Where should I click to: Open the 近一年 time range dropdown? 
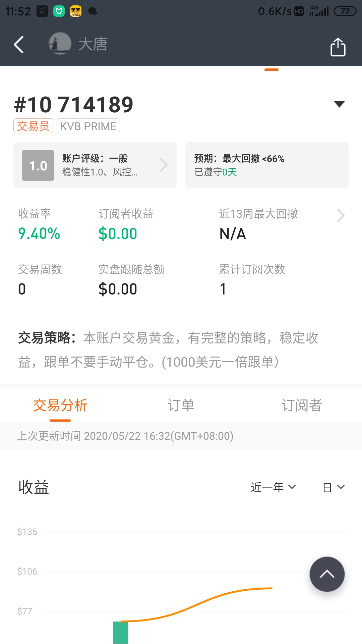coord(273,487)
